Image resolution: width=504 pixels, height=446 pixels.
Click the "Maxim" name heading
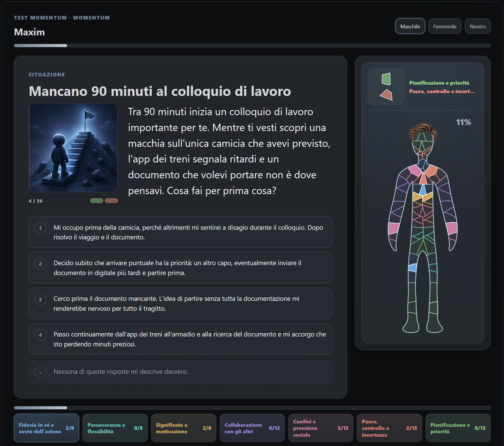(29, 32)
